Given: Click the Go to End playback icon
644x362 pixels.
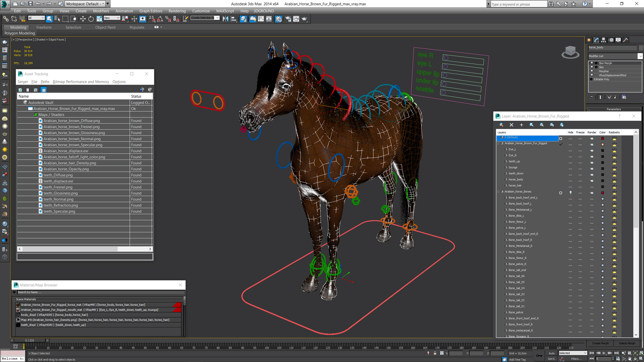Looking at the screenshot, I should click(x=616, y=353).
